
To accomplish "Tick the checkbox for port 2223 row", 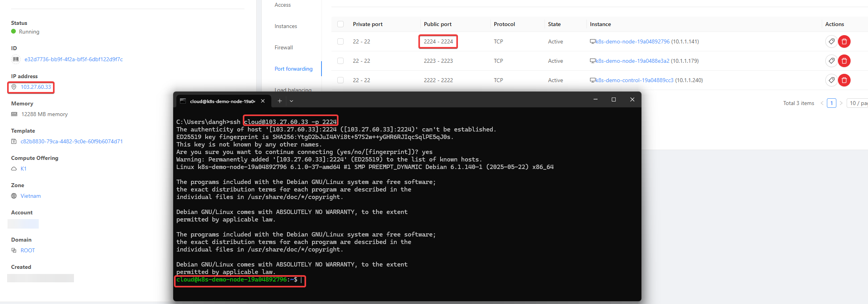I will [340, 61].
